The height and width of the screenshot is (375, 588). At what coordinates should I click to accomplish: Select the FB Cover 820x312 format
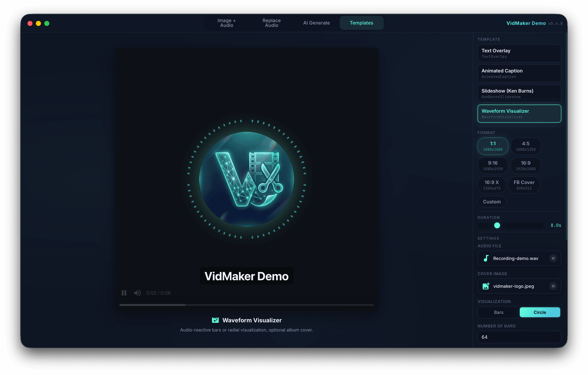(x=524, y=185)
